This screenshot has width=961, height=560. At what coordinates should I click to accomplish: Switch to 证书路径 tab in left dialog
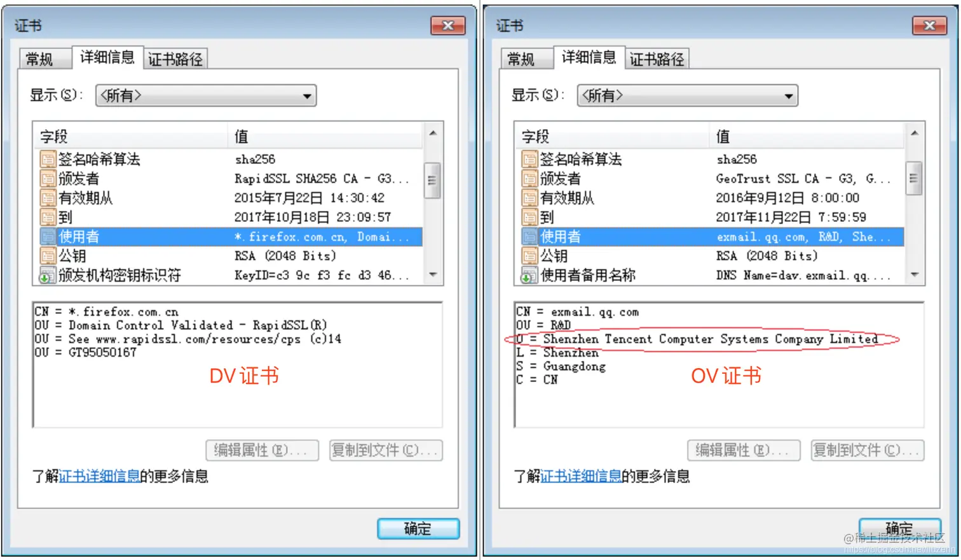(175, 59)
